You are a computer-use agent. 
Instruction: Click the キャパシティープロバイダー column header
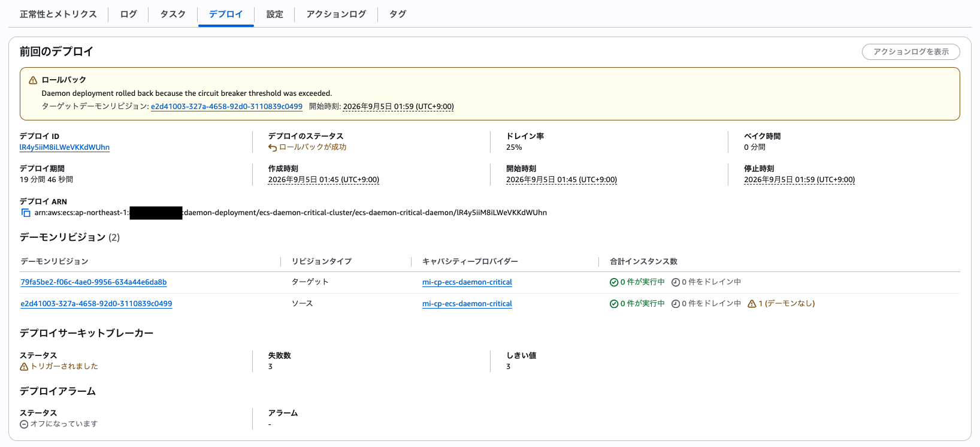click(470, 261)
